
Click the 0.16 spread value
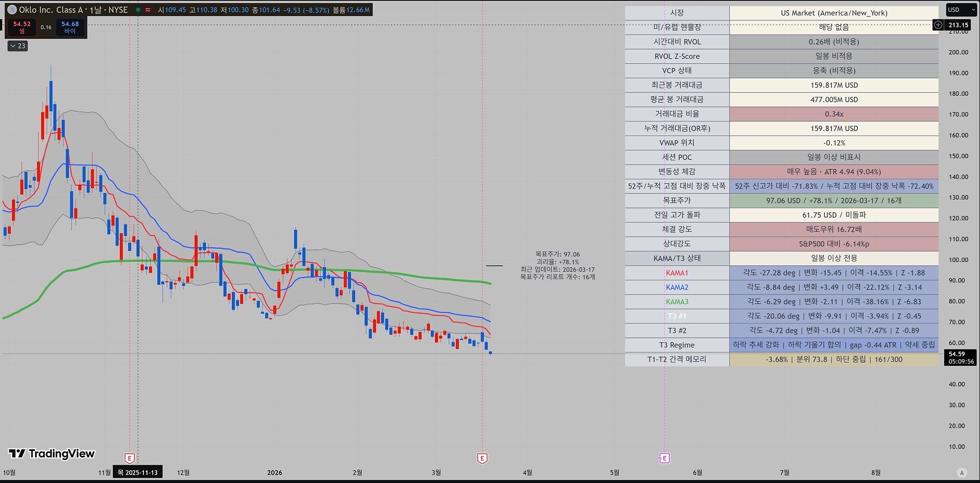pos(46,28)
